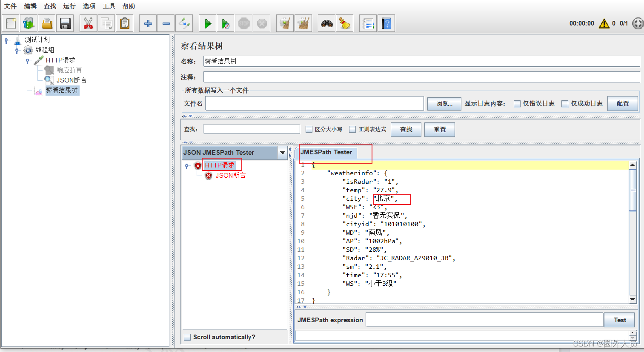
Task: Enable the 正则表达式 checkbox
Action: click(352, 129)
